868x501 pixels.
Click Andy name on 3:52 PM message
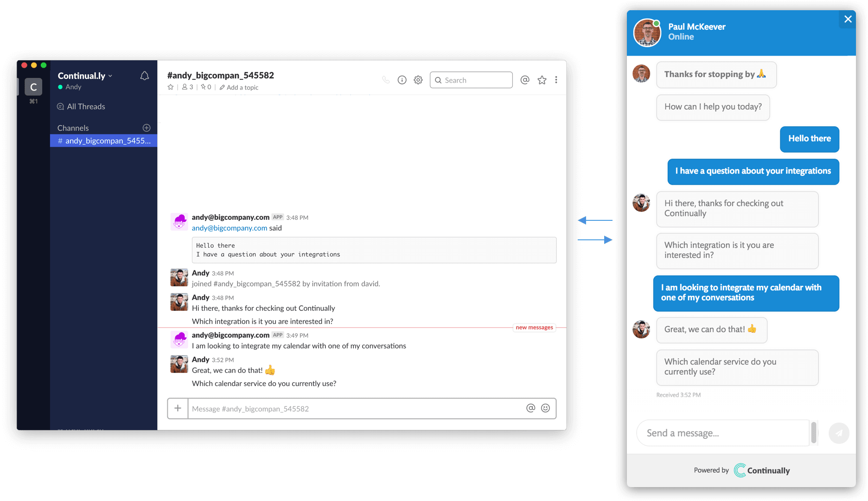click(201, 360)
